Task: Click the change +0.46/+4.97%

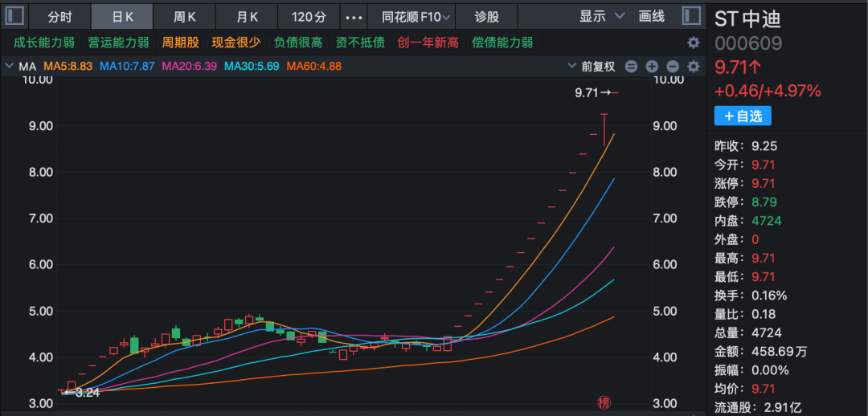Action: click(768, 91)
